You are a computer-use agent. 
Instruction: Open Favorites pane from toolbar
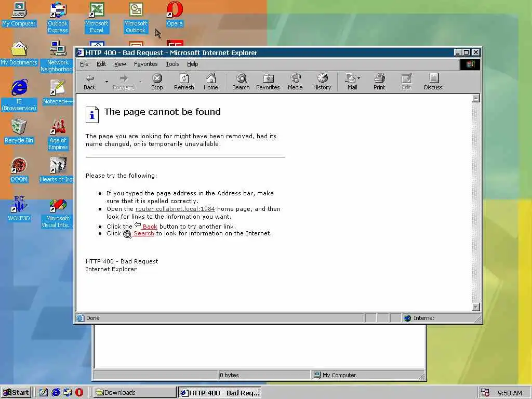point(268,82)
